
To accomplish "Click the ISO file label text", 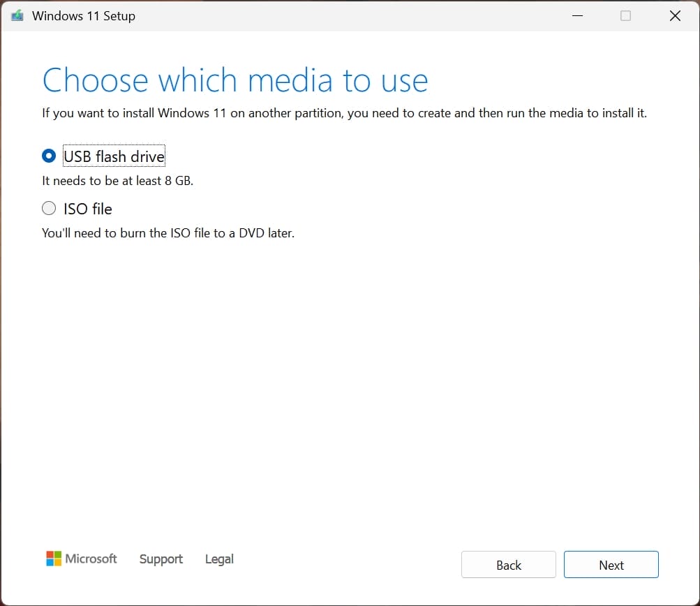I will point(87,208).
